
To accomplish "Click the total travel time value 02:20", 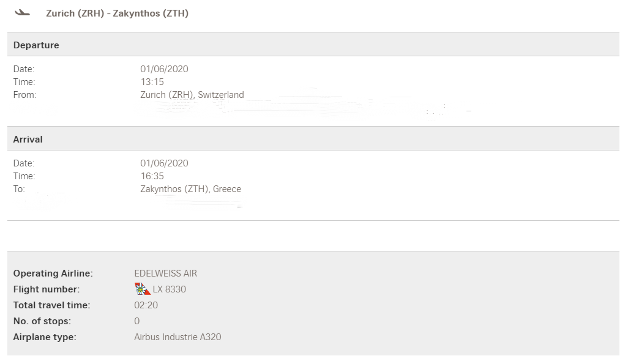I will pyautogui.click(x=146, y=305).
